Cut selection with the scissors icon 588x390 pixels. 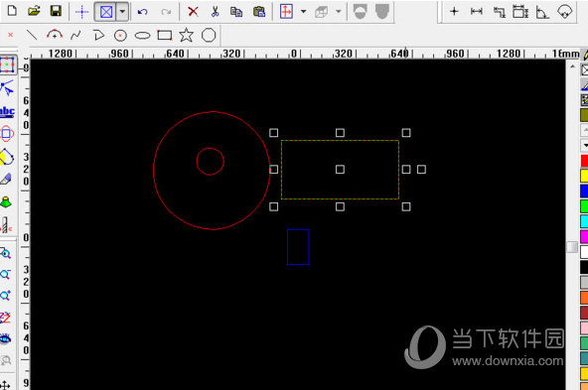click(x=215, y=11)
